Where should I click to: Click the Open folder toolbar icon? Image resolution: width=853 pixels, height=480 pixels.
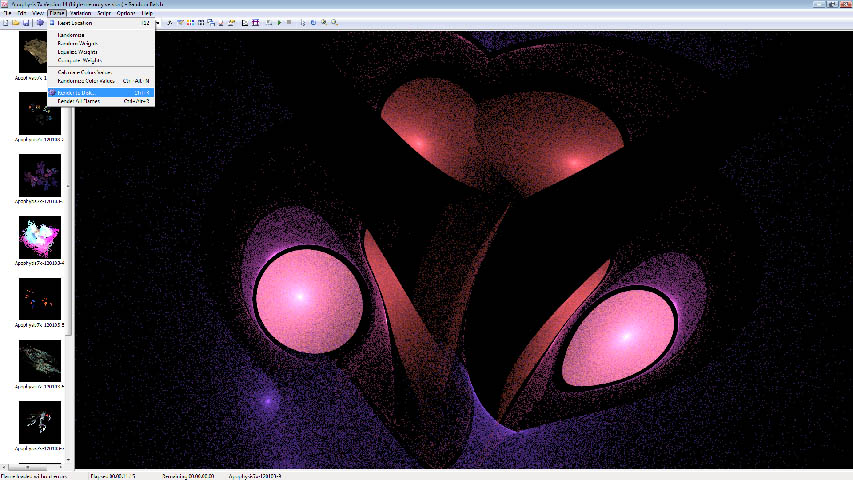pos(16,23)
